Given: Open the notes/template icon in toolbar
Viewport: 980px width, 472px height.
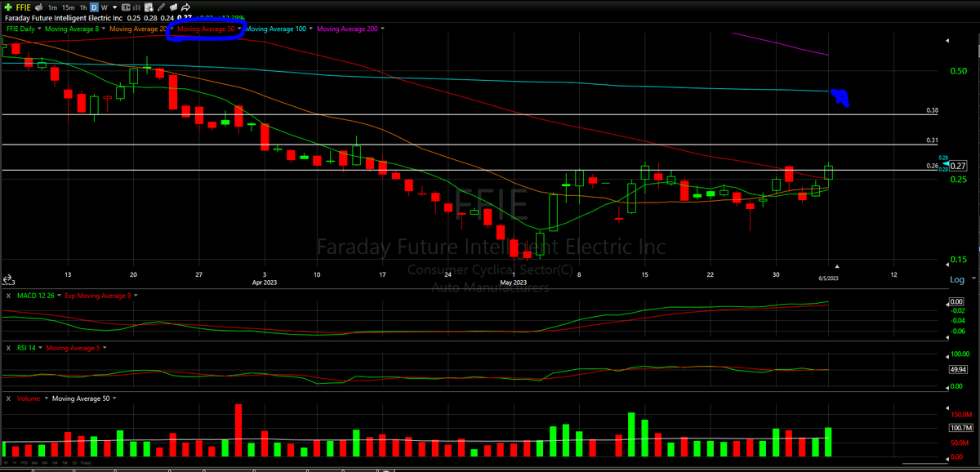Looking at the screenshot, I should 149,7.
